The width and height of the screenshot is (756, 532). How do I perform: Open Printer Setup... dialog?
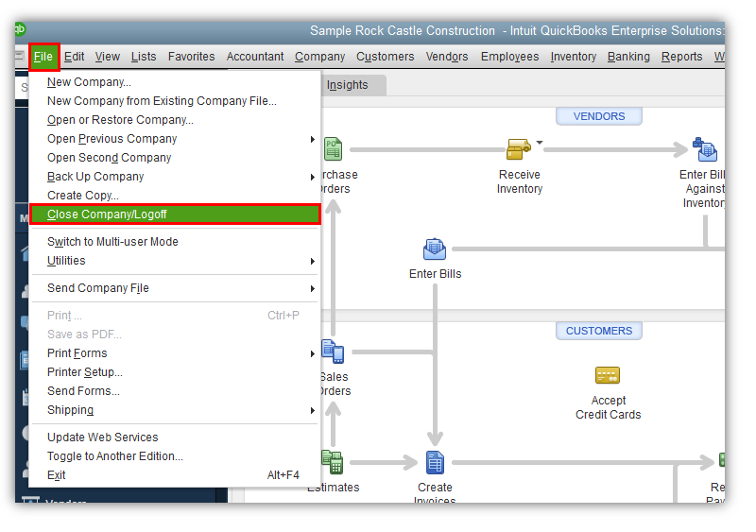[x=175, y=372]
